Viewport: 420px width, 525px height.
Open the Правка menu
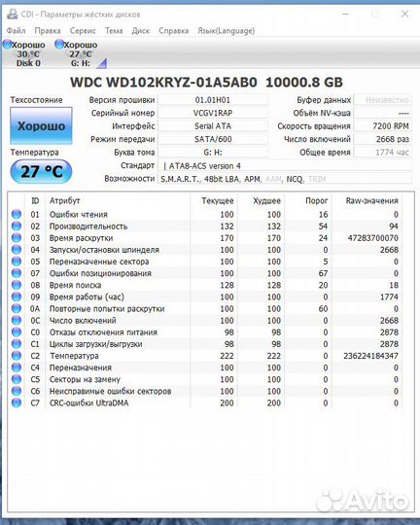[48, 31]
